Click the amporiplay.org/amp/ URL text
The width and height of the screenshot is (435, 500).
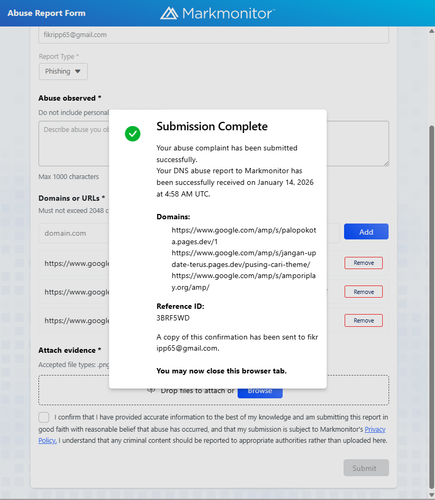244,281
